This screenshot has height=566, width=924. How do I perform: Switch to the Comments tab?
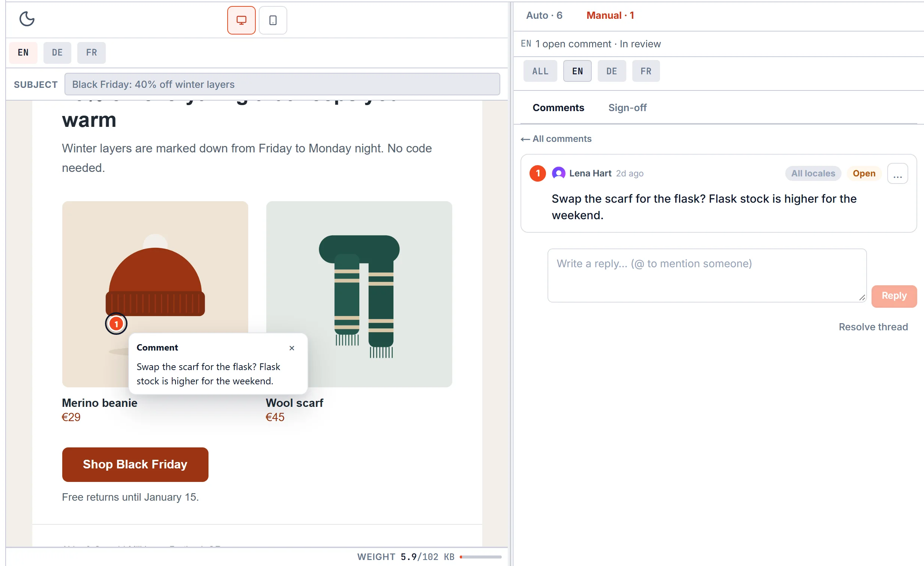[558, 108]
